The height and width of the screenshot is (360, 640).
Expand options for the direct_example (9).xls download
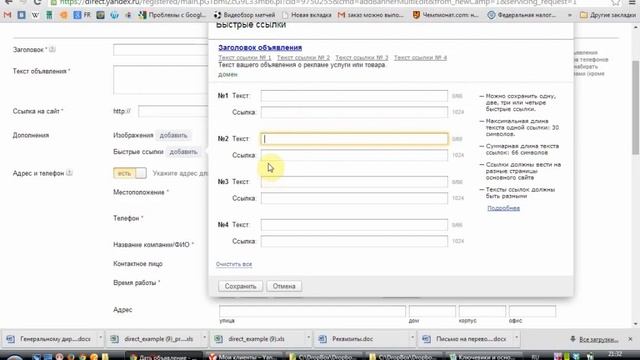(x=309, y=339)
